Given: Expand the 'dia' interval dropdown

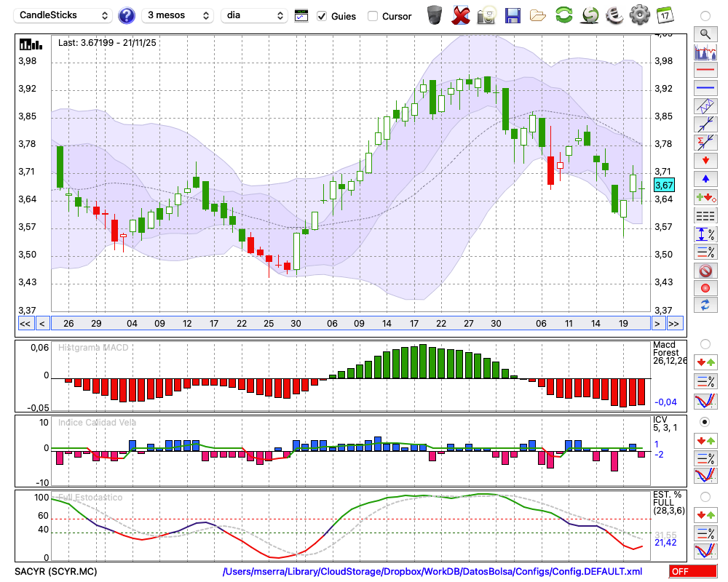Looking at the screenshot, I should point(254,15).
